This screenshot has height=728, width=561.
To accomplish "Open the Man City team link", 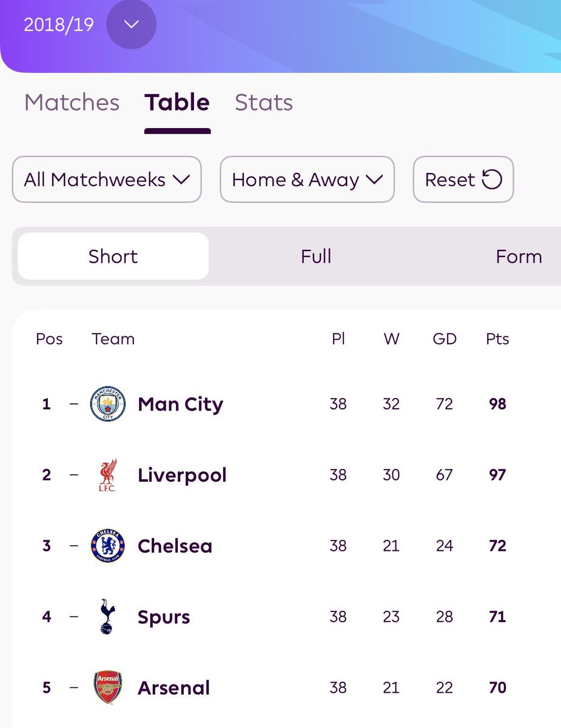I will [x=181, y=405].
